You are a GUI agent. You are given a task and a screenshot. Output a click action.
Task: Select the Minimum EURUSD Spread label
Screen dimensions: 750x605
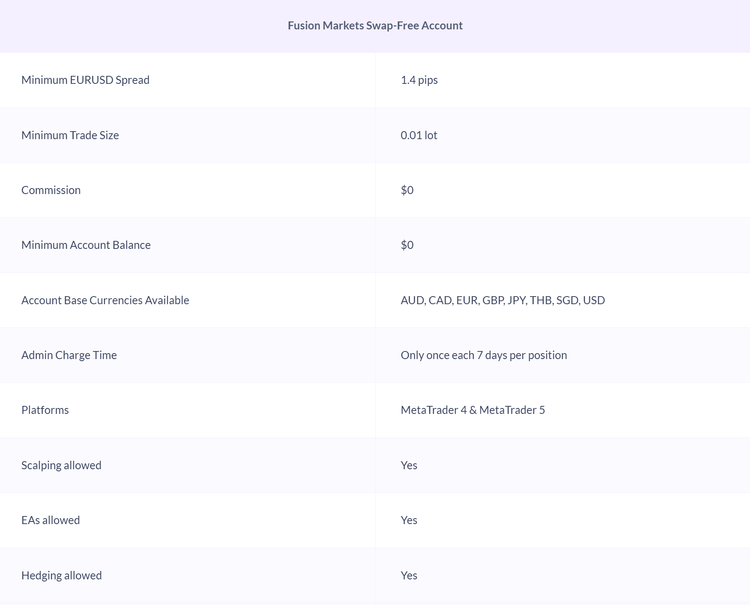click(85, 80)
